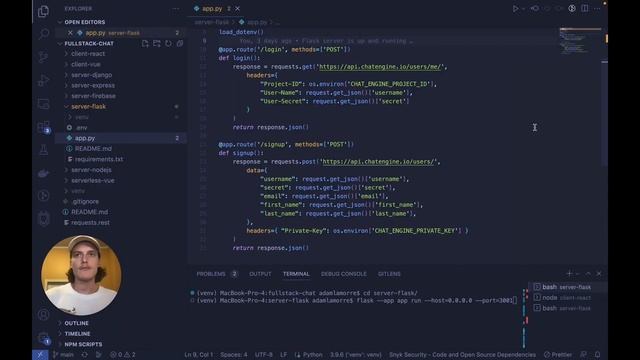
Task: Expand the OUTLINE section
Action: coord(76,323)
